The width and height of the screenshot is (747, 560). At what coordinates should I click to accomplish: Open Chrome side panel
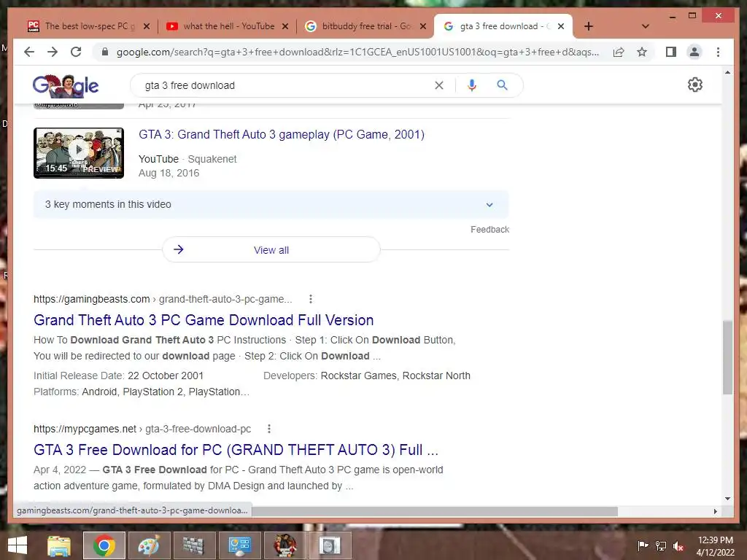coord(671,52)
